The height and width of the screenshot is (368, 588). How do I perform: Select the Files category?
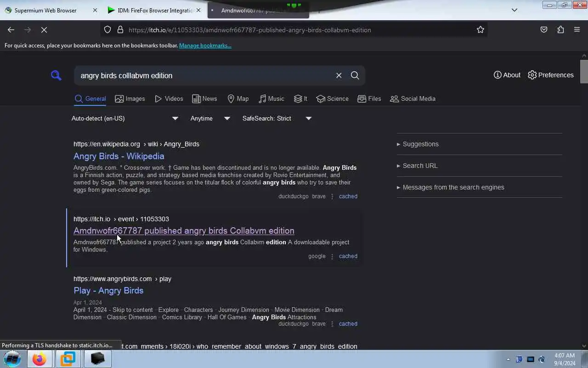(x=369, y=99)
